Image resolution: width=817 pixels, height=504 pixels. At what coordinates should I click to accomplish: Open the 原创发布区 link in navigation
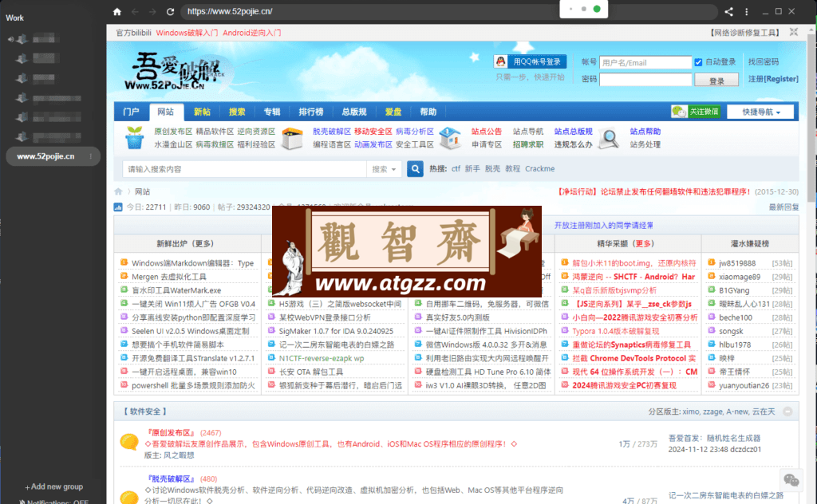coord(173,132)
